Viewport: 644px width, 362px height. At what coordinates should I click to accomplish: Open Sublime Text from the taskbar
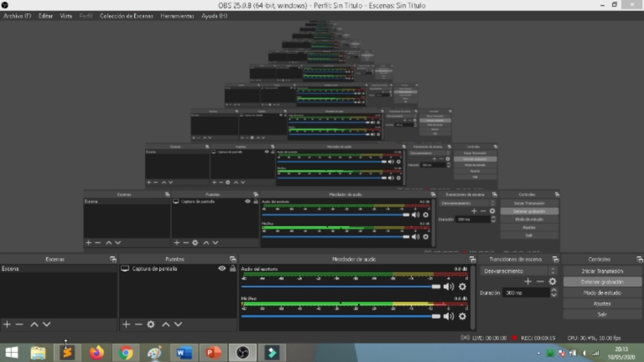(67, 353)
